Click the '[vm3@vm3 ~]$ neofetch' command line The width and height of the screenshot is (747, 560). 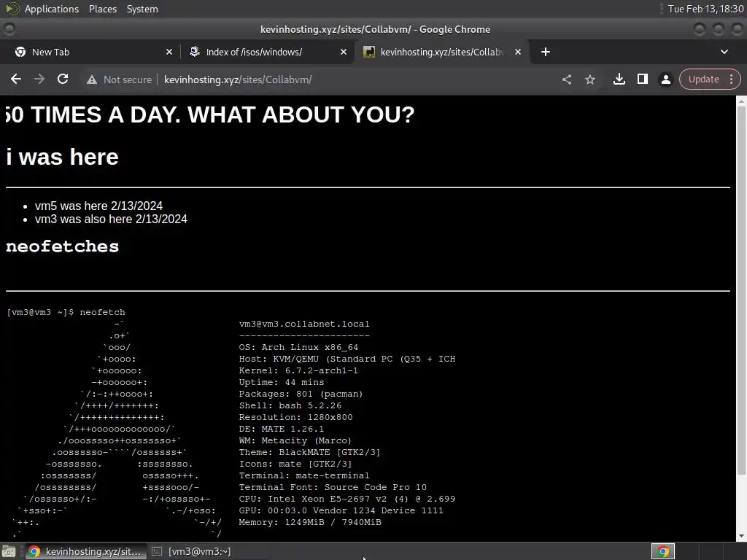coord(66,312)
